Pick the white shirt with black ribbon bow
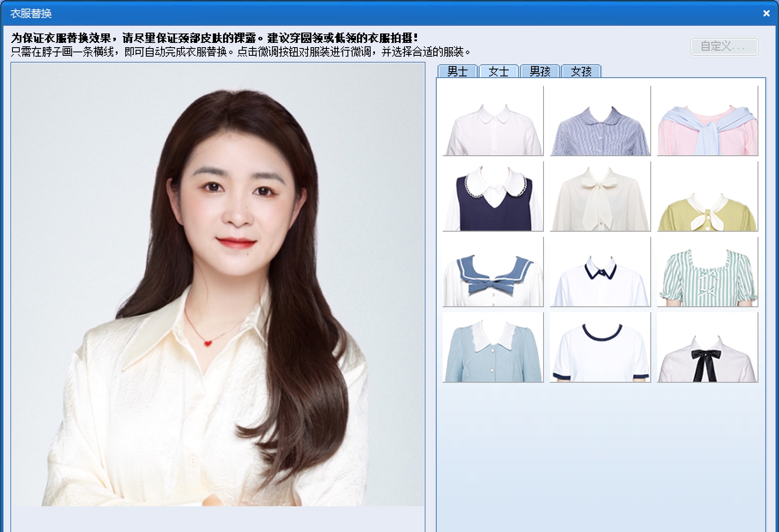Screen dimensions: 779x532 [707, 348]
